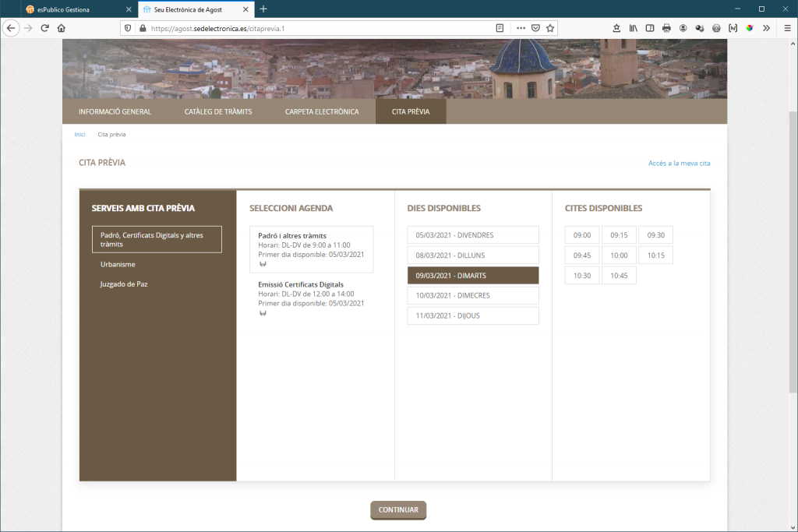The width and height of the screenshot is (798, 532).
Task: Choose the 10:00 appointment time slot
Action: [619, 255]
